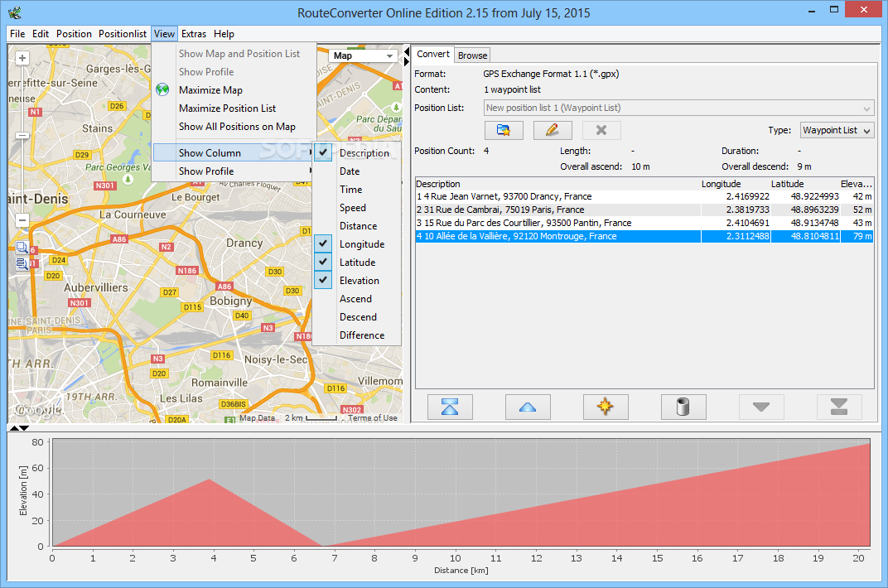Open the Type Waypoint List dropdown
Screen dimensions: 888x588
click(x=837, y=130)
